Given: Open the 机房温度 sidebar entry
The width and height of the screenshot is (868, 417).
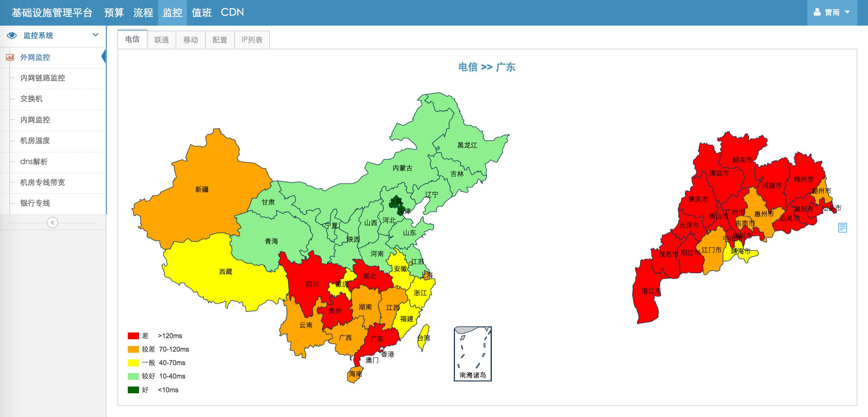Looking at the screenshot, I should [x=35, y=141].
